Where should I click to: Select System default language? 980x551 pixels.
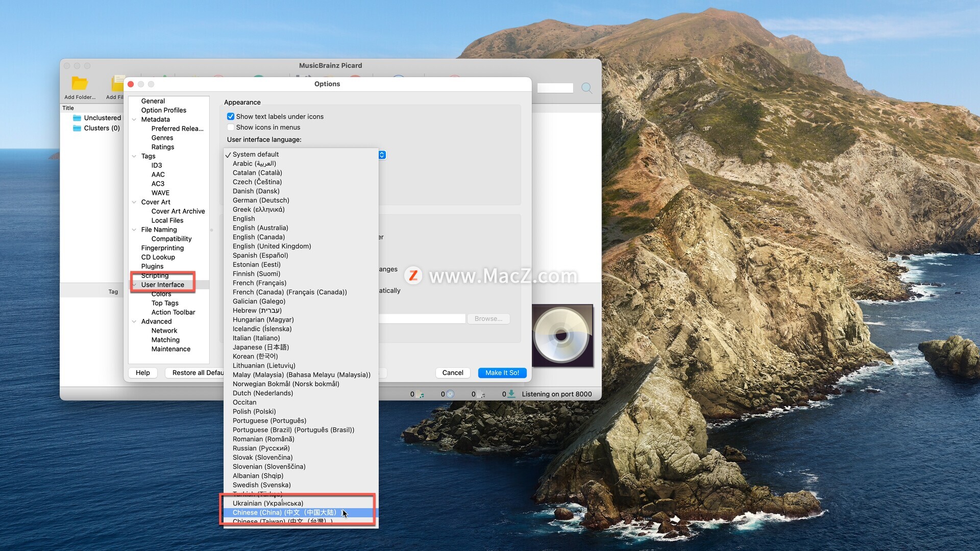point(301,154)
